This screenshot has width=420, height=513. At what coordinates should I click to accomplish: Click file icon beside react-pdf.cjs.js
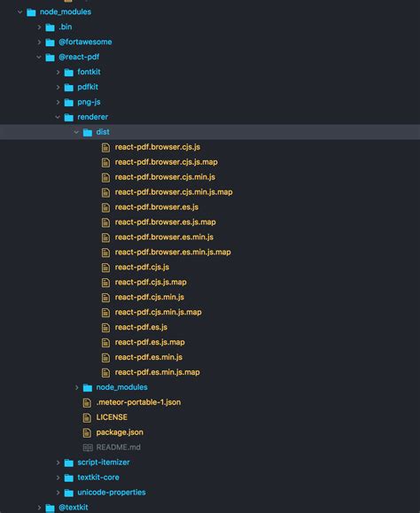coord(105,268)
